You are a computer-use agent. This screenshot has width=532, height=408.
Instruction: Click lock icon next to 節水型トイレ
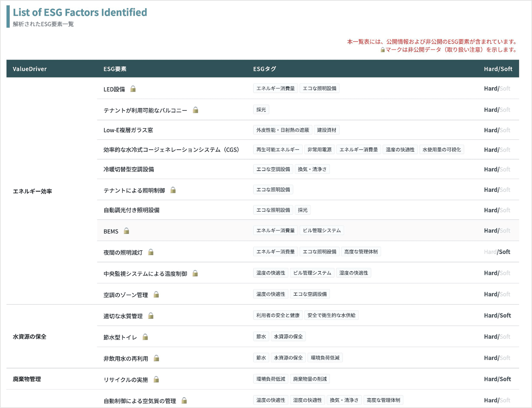(145, 337)
